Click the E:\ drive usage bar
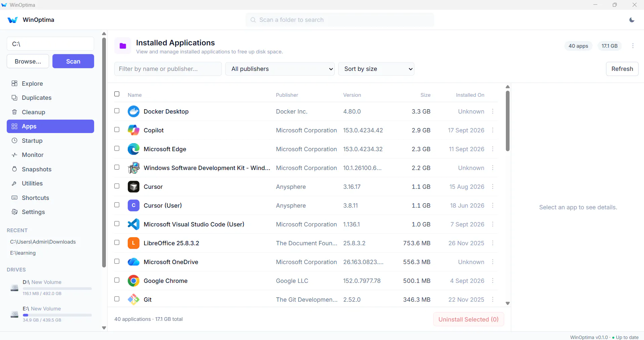644x340 pixels. point(57,315)
